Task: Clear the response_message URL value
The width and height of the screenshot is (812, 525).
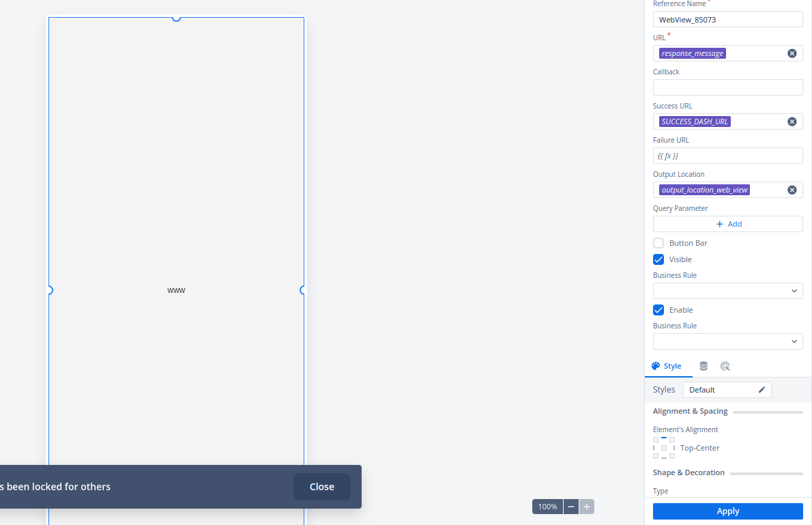Action: tap(792, 53)
